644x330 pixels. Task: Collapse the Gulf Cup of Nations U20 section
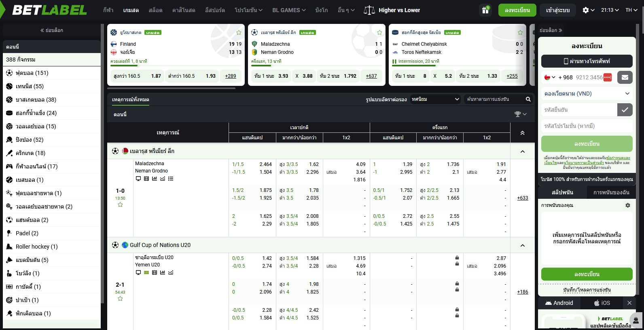(x=522, y=245)
